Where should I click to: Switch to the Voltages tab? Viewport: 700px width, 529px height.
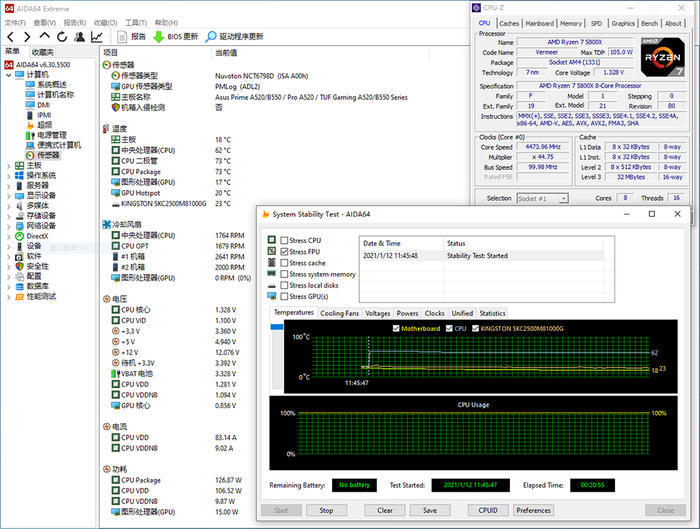378,313
